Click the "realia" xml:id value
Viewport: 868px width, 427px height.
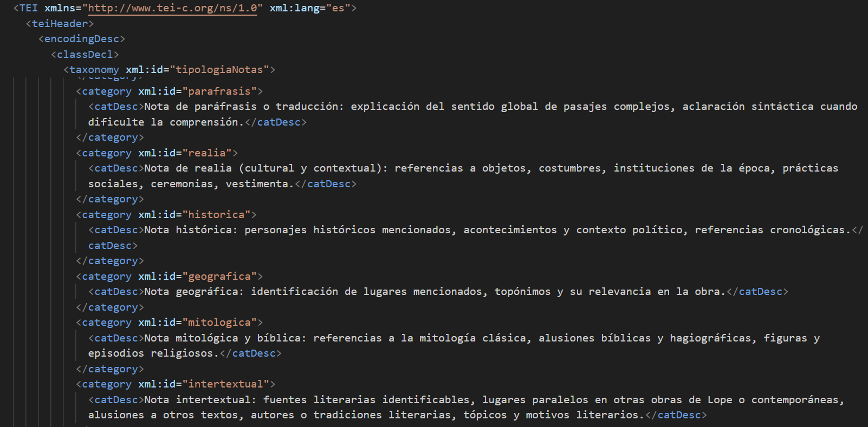click(x=207, y=153)
